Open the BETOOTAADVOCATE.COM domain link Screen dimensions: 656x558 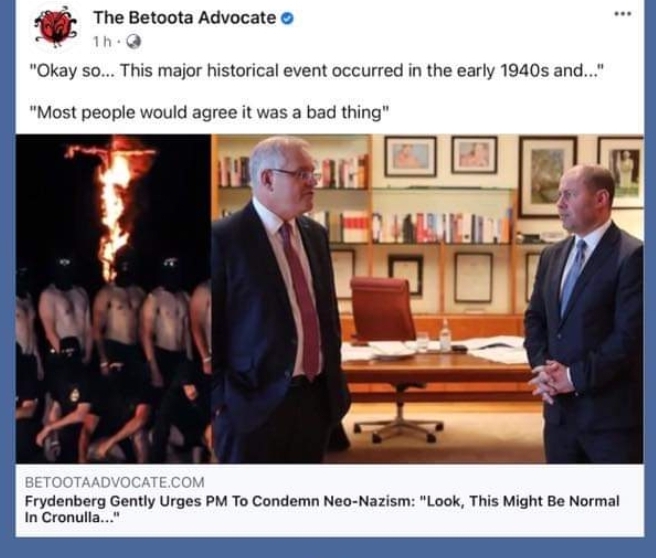tap(115, 482)
